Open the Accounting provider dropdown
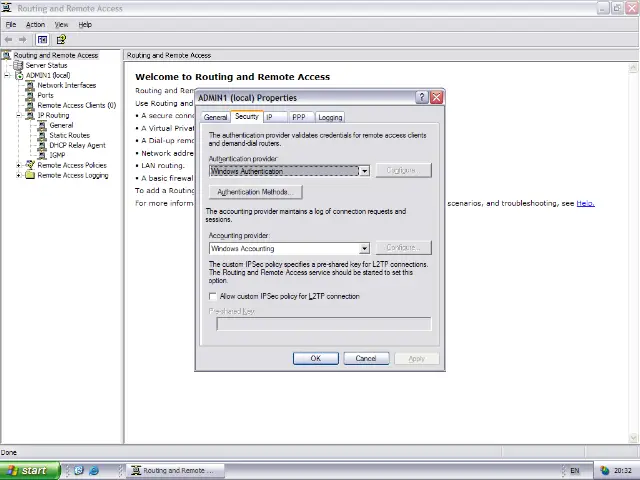640x480 pixels. pyautogui.click(x=364, y=248)
